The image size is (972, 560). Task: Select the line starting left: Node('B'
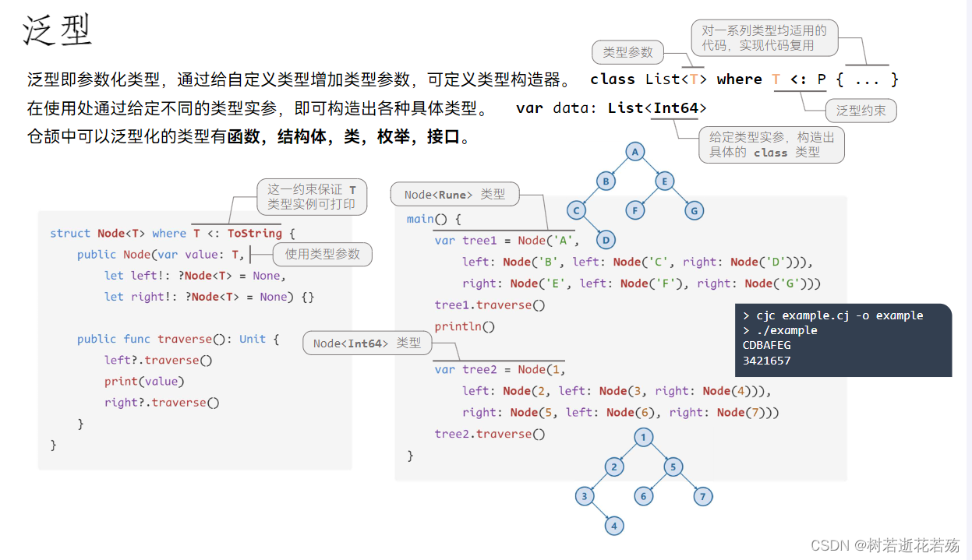click(638, 262)
